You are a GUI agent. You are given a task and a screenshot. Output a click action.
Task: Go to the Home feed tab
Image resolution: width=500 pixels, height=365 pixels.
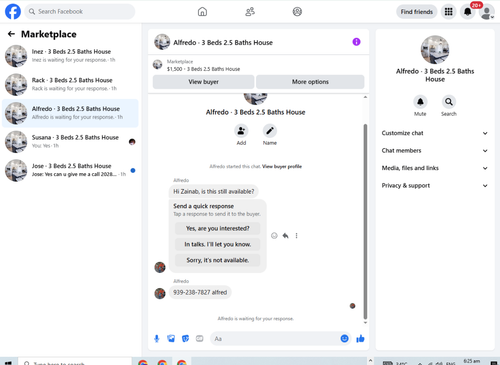202,12
